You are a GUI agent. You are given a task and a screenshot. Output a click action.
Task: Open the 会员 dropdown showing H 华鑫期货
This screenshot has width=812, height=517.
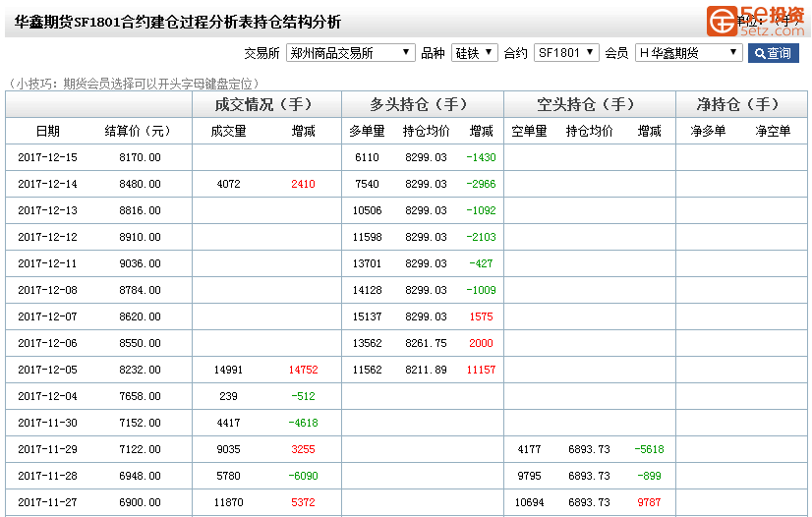[689, 53]
